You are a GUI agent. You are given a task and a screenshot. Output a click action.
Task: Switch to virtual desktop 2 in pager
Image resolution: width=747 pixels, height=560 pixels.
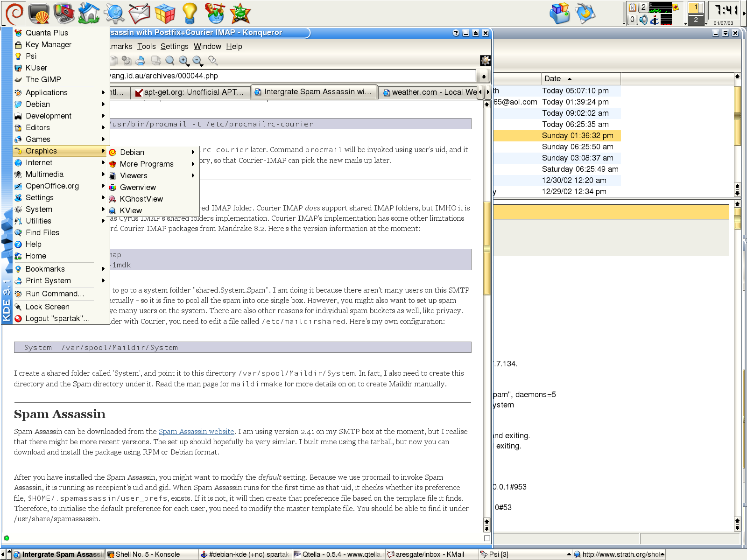click(696, 20)
